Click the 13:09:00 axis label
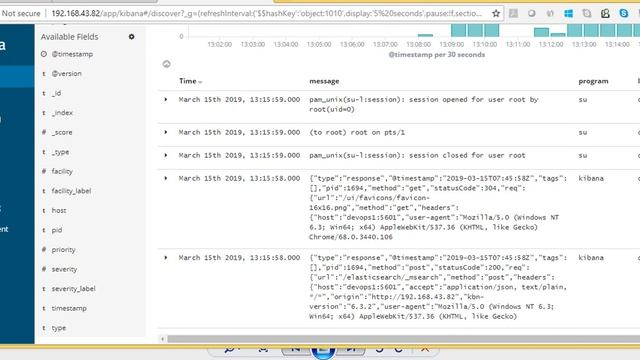 (x=451, y=44)
